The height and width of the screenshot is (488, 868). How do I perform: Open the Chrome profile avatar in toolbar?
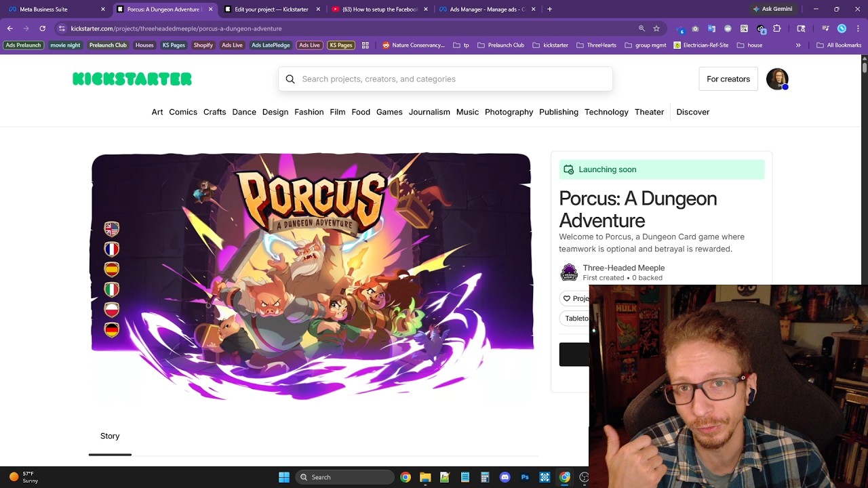[842, 28]
